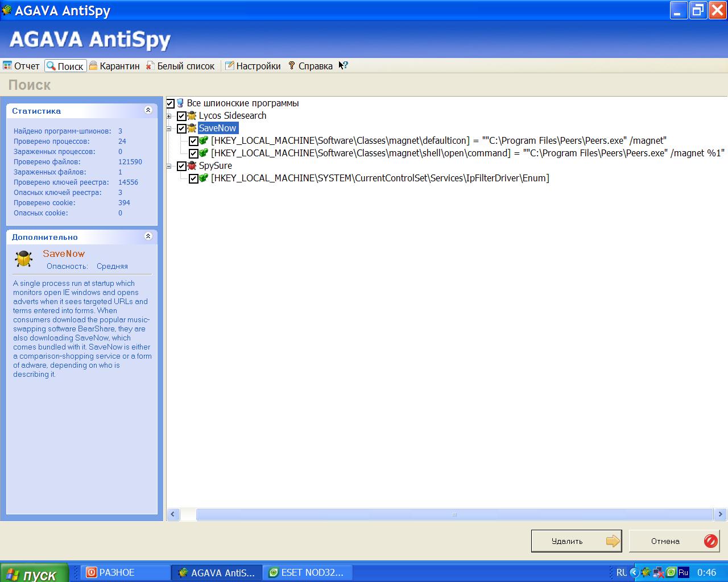728x582 pixels.
Task: Click the Проверено ключей реестра value 14556
Action: (x=129, y=182)
